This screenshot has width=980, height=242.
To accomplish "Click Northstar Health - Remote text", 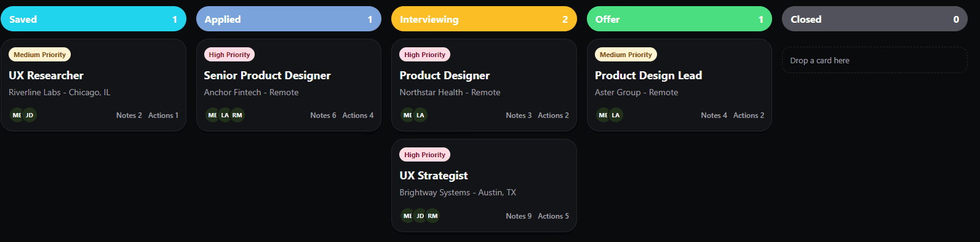I will [450, 93].
